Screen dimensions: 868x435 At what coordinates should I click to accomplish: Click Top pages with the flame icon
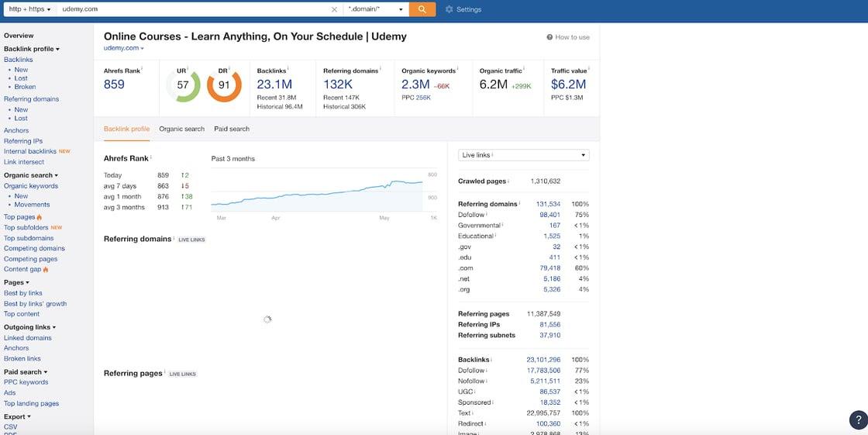pyautogui.click(x=22, y=217)
